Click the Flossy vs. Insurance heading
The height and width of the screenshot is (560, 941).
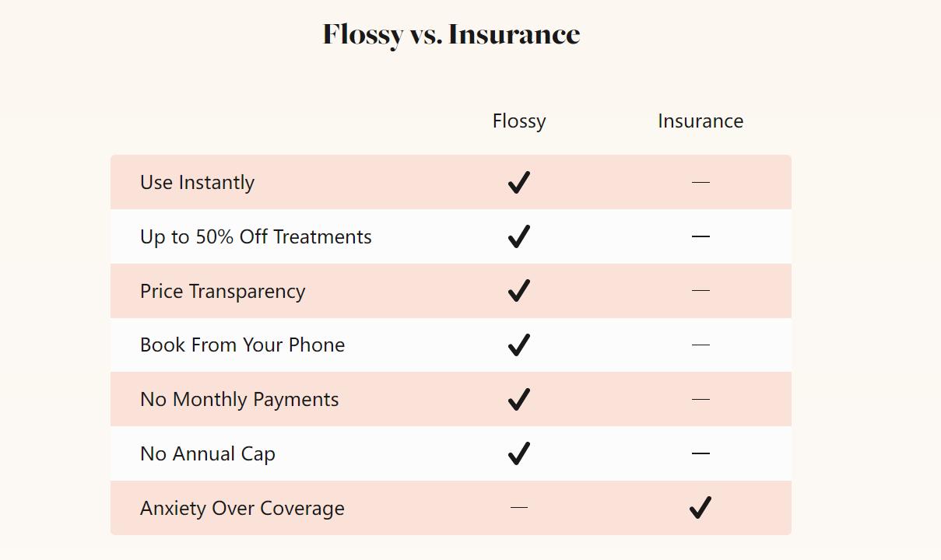pyautogui.click(x=451, y=34)
